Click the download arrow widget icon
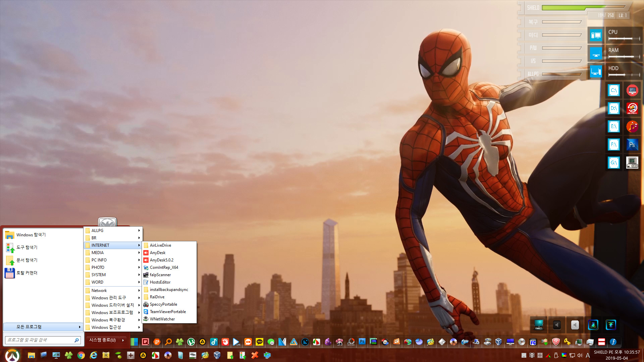This screenshot has width=644, height=362. pos(593,325)
